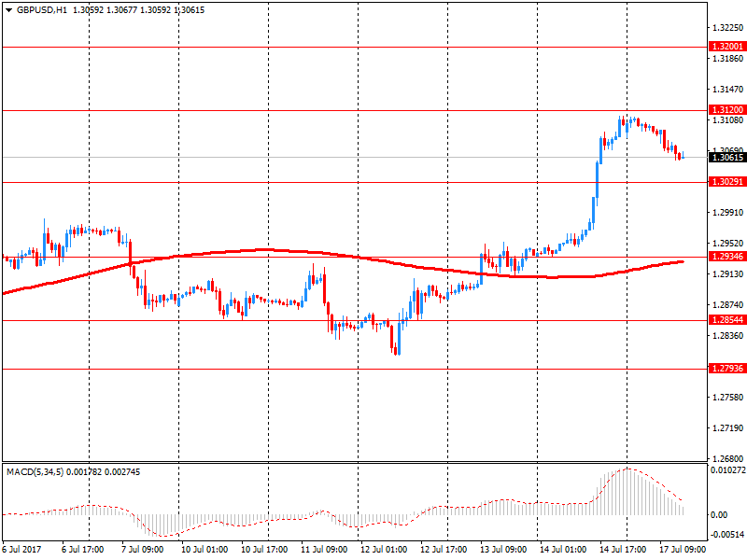Click the 6 Jul 2017 time axis label
This screenshot has width=747, height=560.
[x=21, y=549]
